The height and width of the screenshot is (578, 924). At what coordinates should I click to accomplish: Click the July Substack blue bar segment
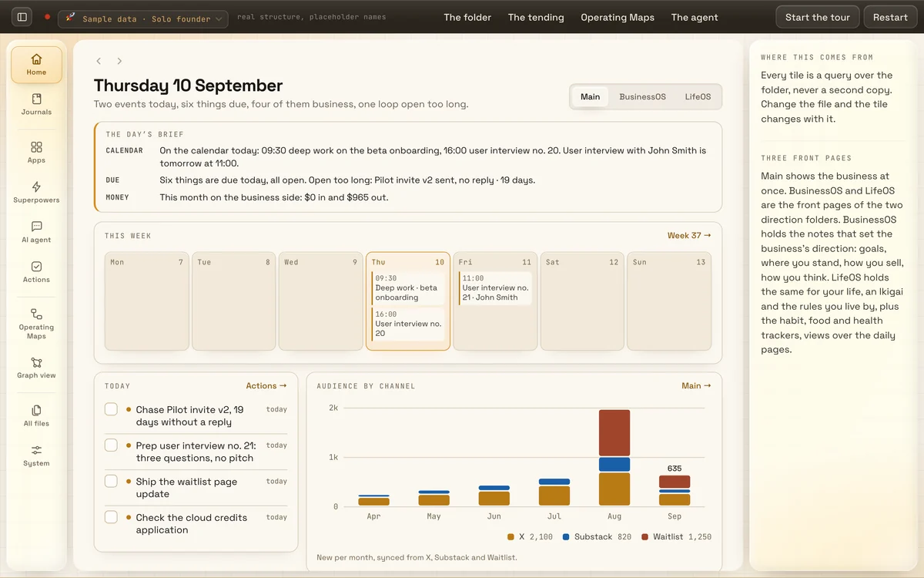(554, 482)
